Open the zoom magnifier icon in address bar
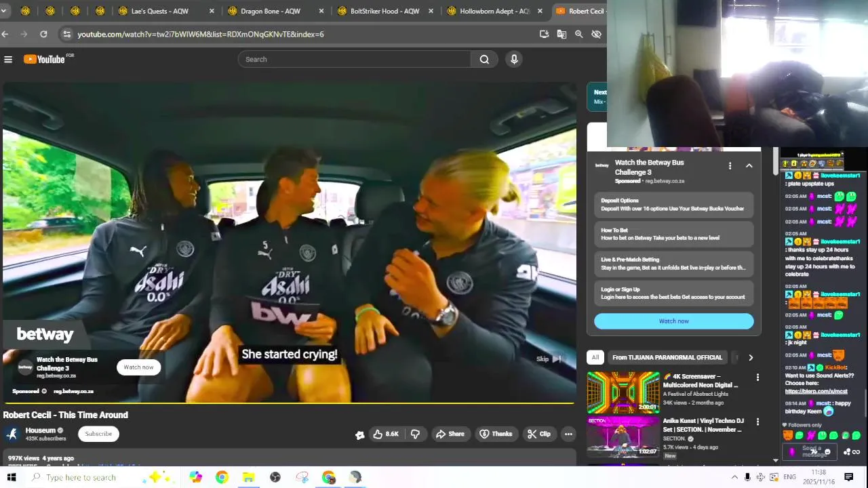868x488 pixels. 578,34
